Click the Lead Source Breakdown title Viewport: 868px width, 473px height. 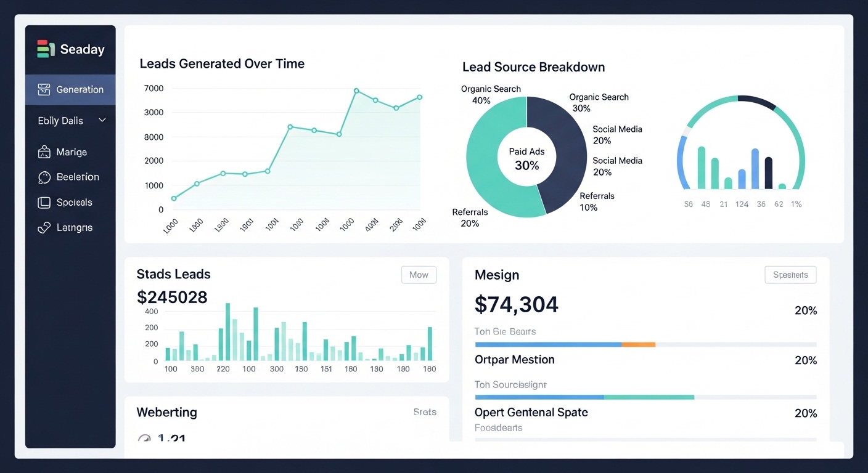533,67
